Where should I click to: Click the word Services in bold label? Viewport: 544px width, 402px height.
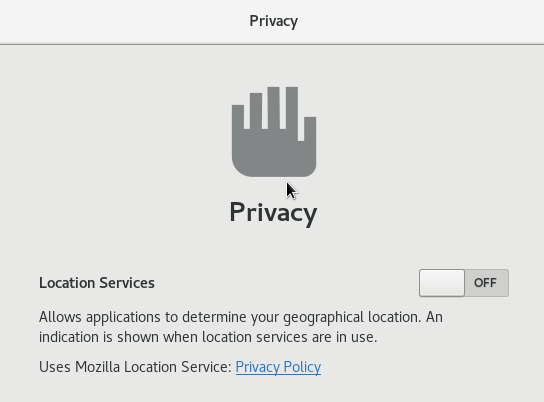click(x=127, y=283)
